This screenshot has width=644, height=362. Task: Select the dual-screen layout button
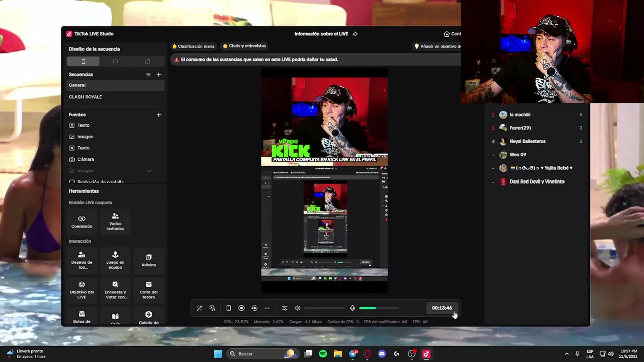coord(147,61)
